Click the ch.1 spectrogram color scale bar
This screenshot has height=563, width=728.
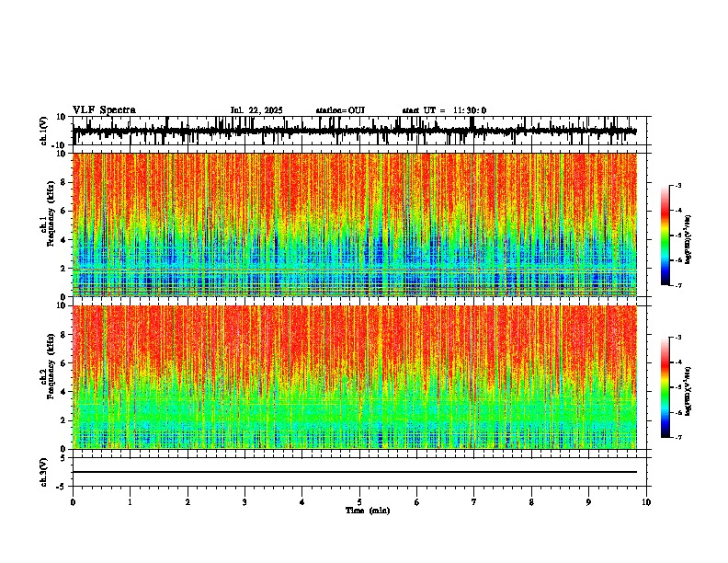click(x=665, y=236)
